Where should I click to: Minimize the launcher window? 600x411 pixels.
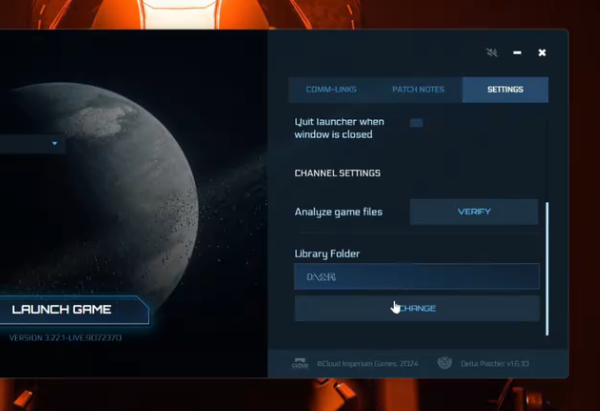(517, 52)
